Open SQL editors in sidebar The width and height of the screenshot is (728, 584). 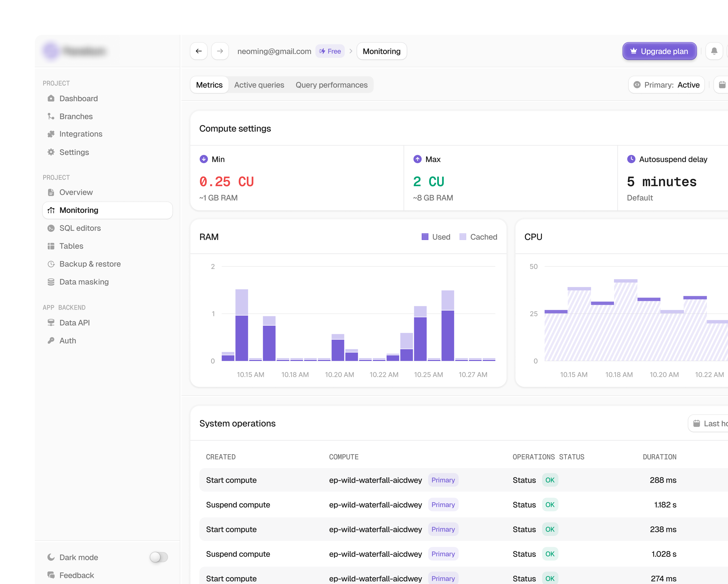[80, 228]
